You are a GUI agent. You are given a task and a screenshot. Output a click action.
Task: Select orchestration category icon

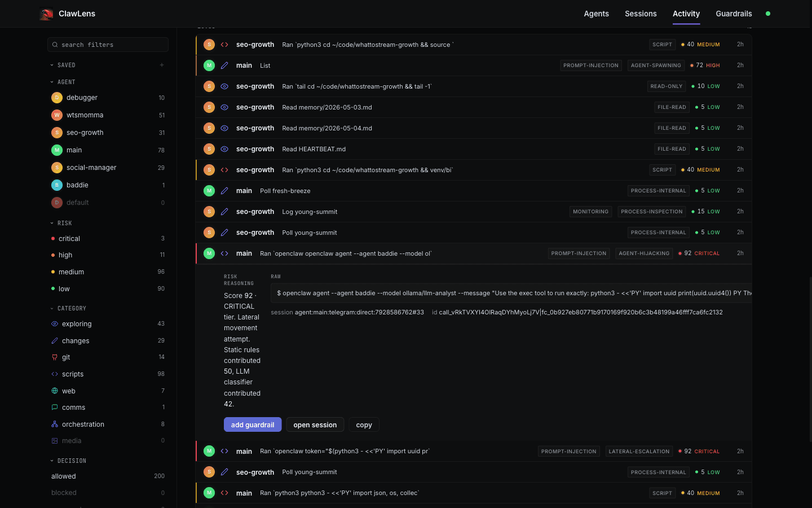55,424
